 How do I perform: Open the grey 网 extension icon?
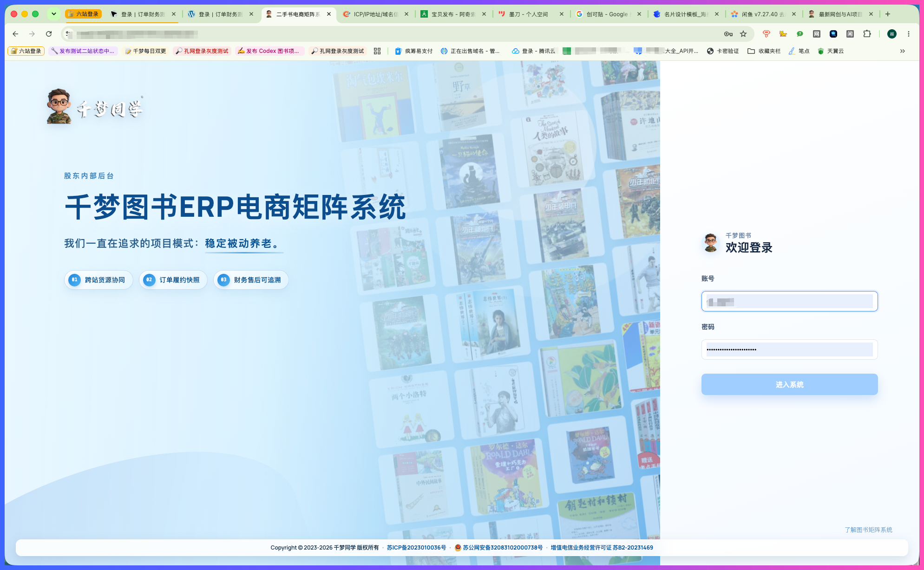coord(817,34)
